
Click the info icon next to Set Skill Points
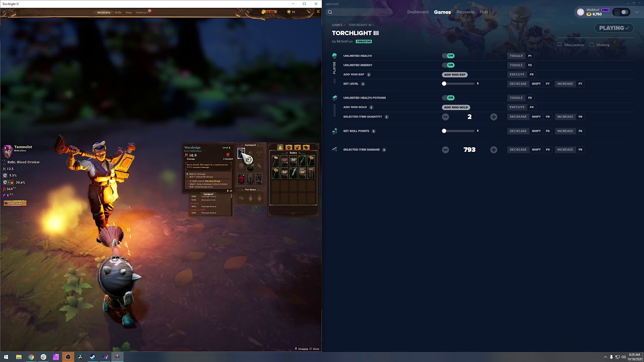(374, 131)
